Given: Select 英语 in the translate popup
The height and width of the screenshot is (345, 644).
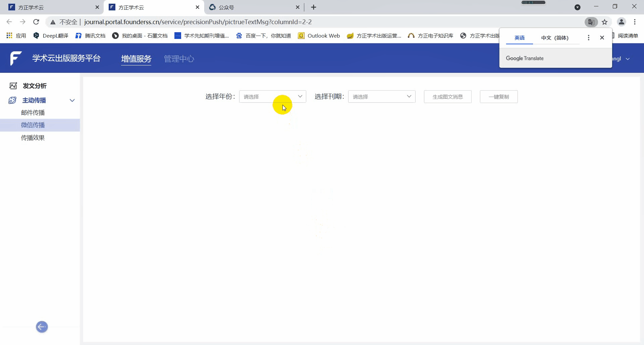Looking at the screenshot, I should tap(519, 38).
